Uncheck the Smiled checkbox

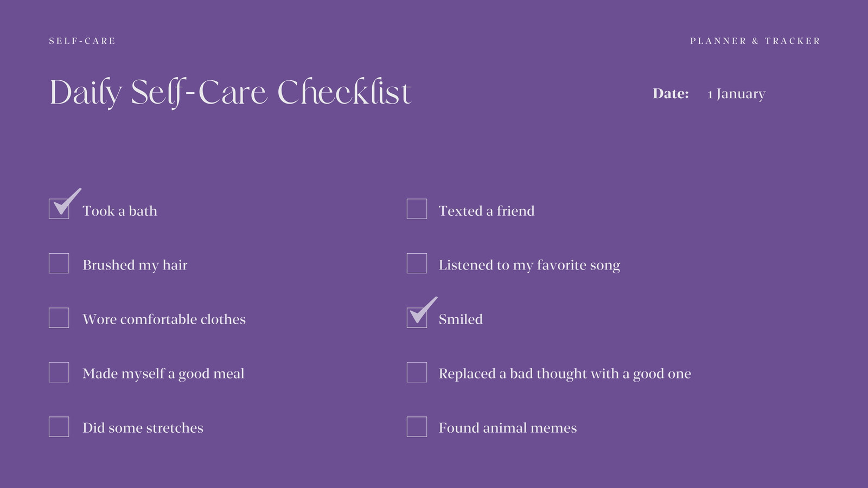[x=417, y=318]
